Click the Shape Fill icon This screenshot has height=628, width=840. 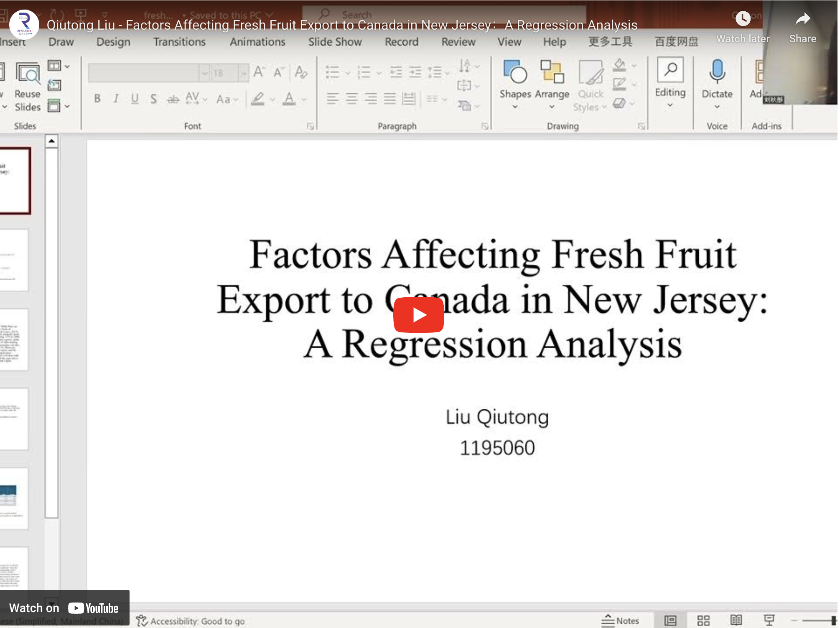pyautogui.click(x=619, y=65)
